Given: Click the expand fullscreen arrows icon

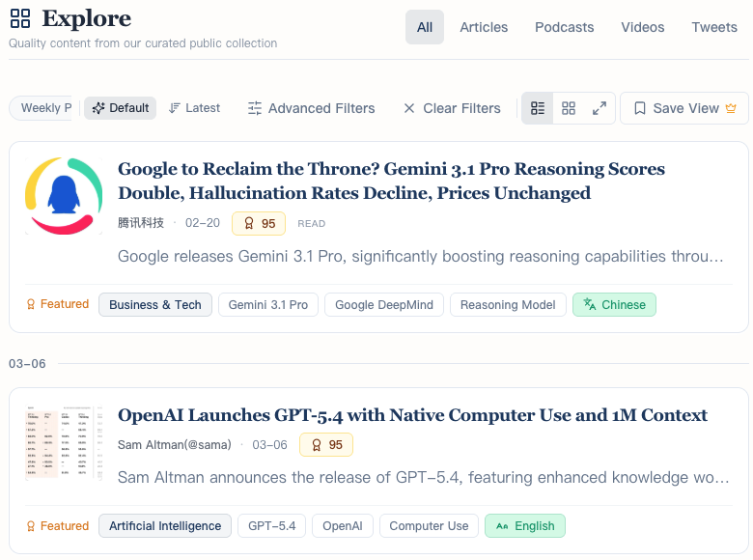Looking at the screenshot, I should [x=599, y=108].
